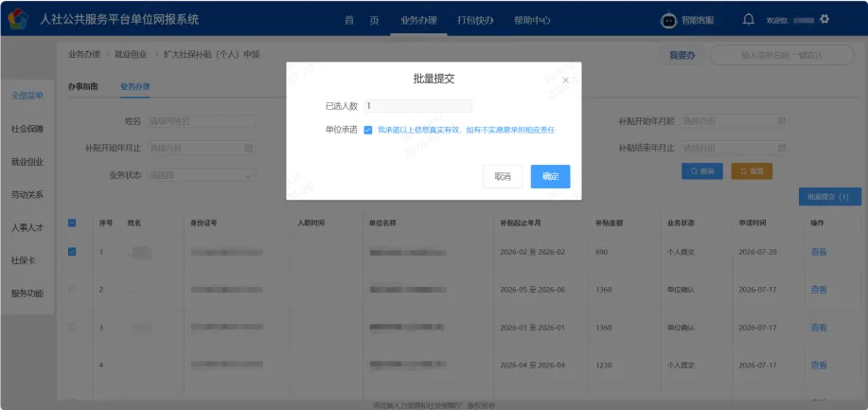Open the 智能客服 robot icon
This screenshot has height=410, width=868.
668,21
